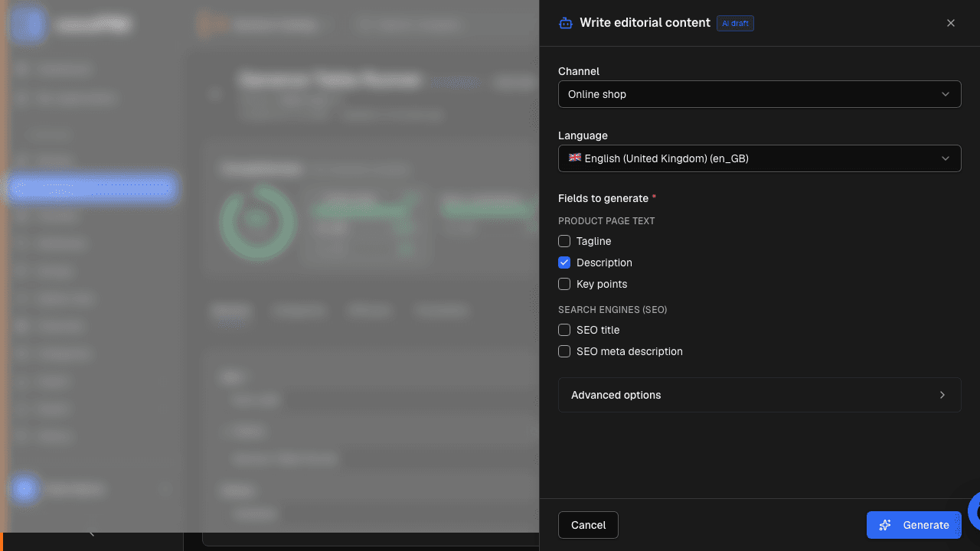Click the chevron arrow in Advanced options row
The height and width of the screenshot is (551, 980).
(x=942, y=395)
